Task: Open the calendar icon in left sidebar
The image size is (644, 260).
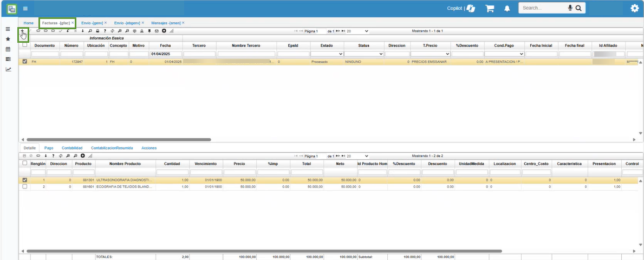Action: point(8,49)
